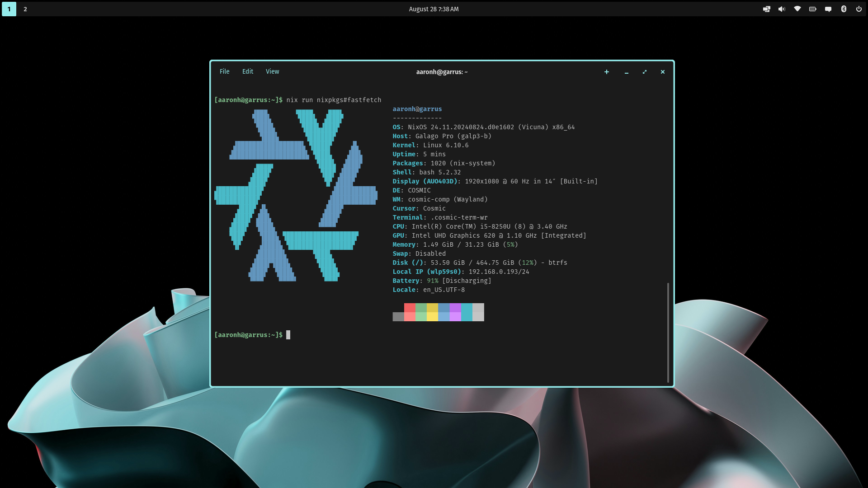Click the 'DE: COSMIC' line
The height and width of the screenshot is (488, 868).
[x=411, y=190]
